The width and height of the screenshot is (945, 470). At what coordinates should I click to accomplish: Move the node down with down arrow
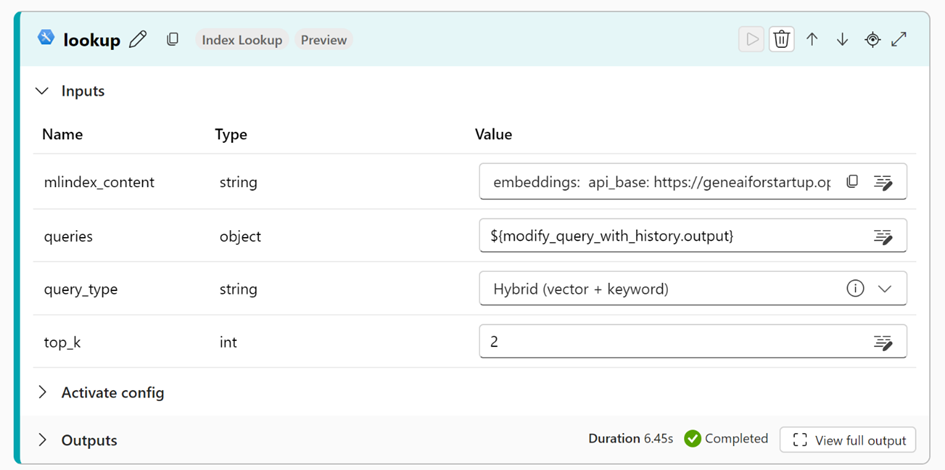(842, 39)
